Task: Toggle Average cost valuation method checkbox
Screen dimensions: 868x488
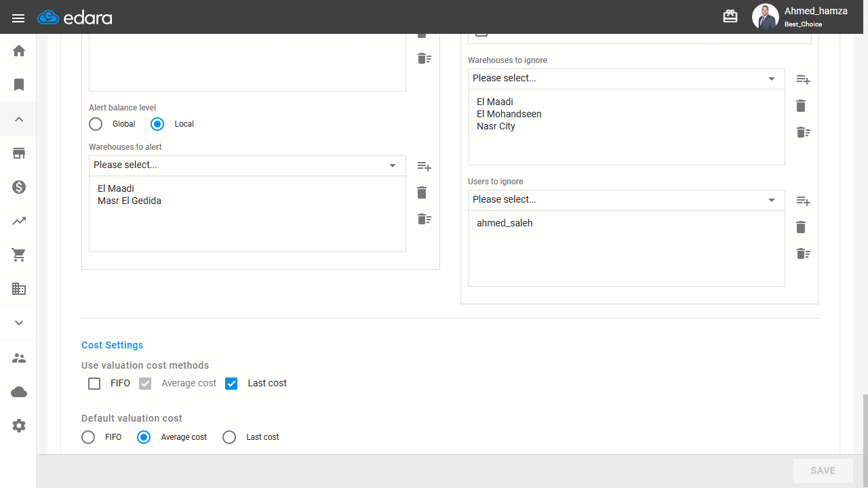Action: (145, 384)
